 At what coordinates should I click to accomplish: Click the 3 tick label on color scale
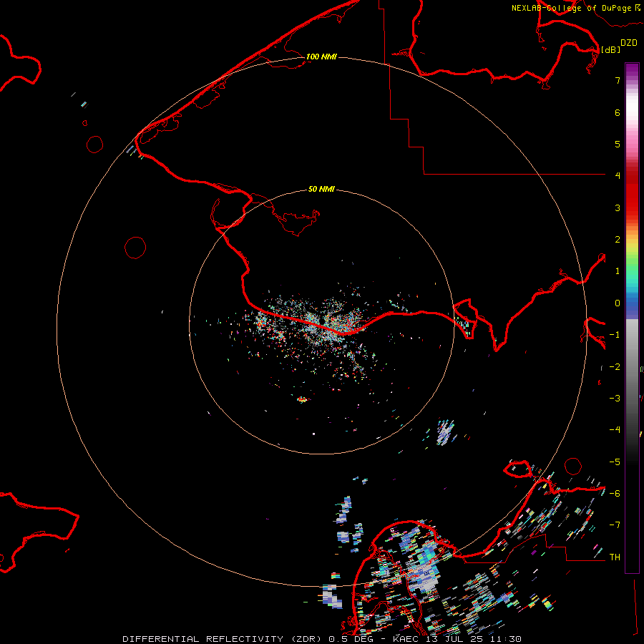click(618, 208)
